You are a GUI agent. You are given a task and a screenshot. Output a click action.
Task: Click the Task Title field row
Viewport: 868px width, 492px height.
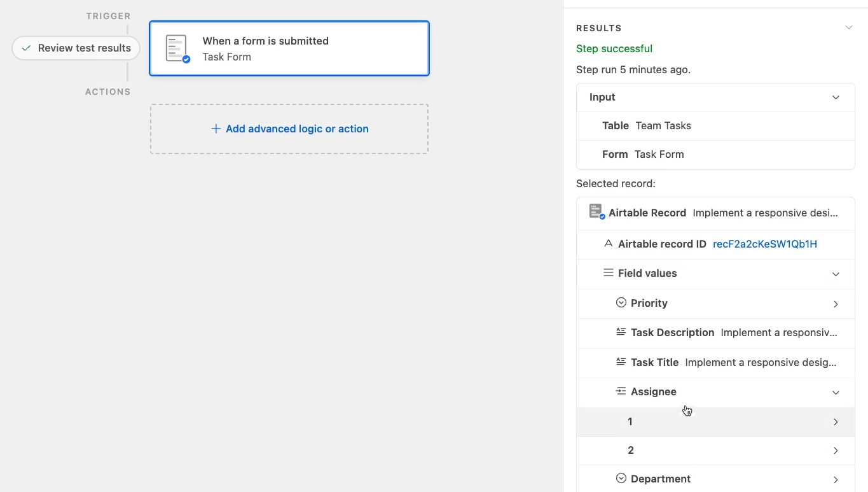[x=715, y=362]
